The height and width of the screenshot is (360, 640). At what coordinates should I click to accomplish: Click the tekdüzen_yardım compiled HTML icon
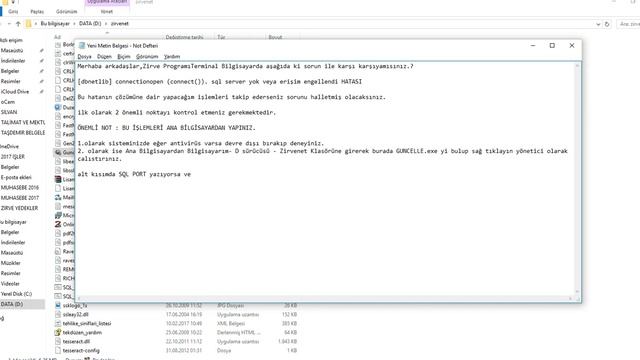coord(58,332)
